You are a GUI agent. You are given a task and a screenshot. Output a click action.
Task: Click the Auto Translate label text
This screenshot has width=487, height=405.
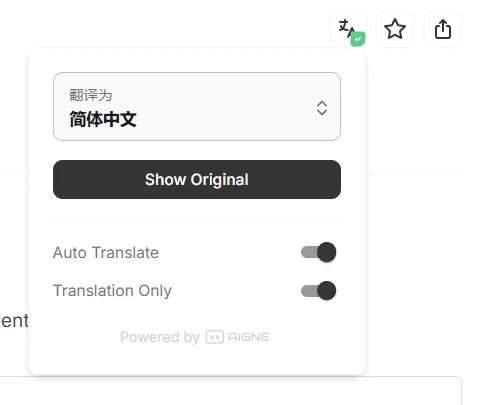pyautogui.click(x=106, y=252)
